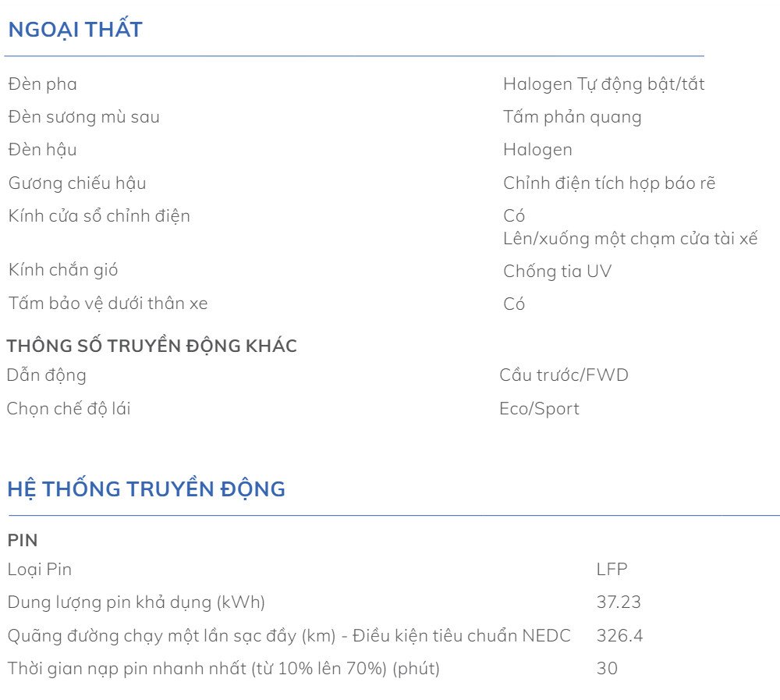Image resolution: width=780 pixels, height=700 pixels.
Task: Select the Đèn pha label
Action: [x=43, y=84]
